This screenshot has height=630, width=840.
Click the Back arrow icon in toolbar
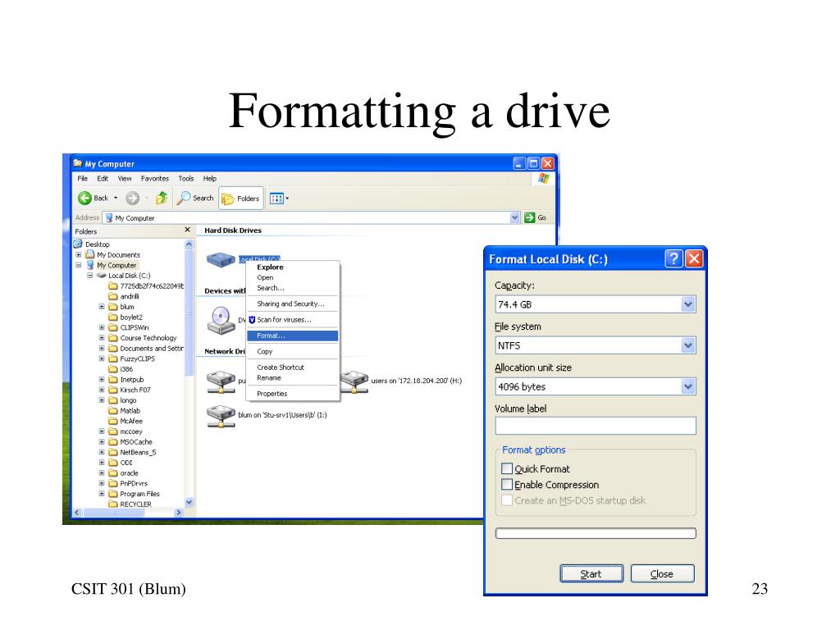coord(84,199)
